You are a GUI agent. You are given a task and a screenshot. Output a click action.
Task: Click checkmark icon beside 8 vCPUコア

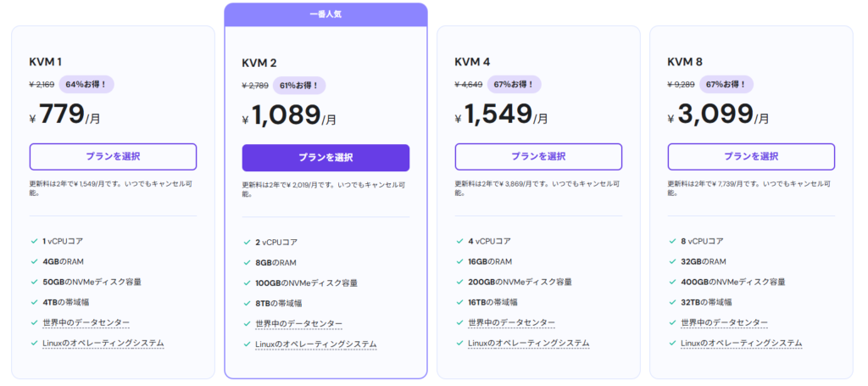[x=671, y=241]
